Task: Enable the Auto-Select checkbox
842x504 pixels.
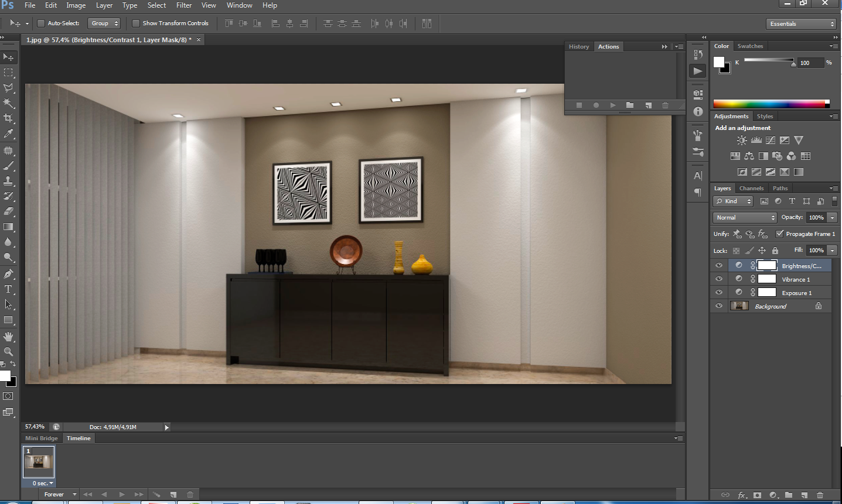Action: tap(41, 23)
